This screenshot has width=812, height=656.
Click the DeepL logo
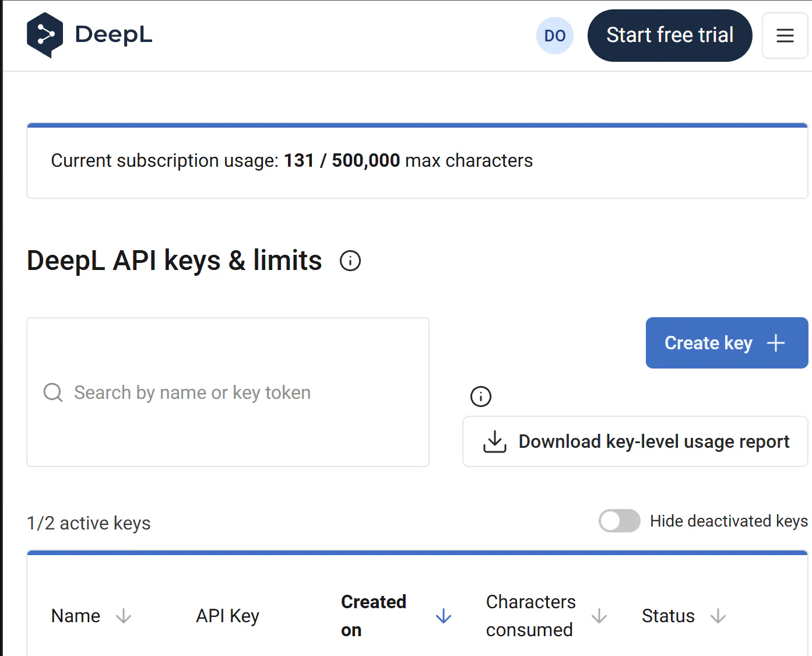coord(89,35)
